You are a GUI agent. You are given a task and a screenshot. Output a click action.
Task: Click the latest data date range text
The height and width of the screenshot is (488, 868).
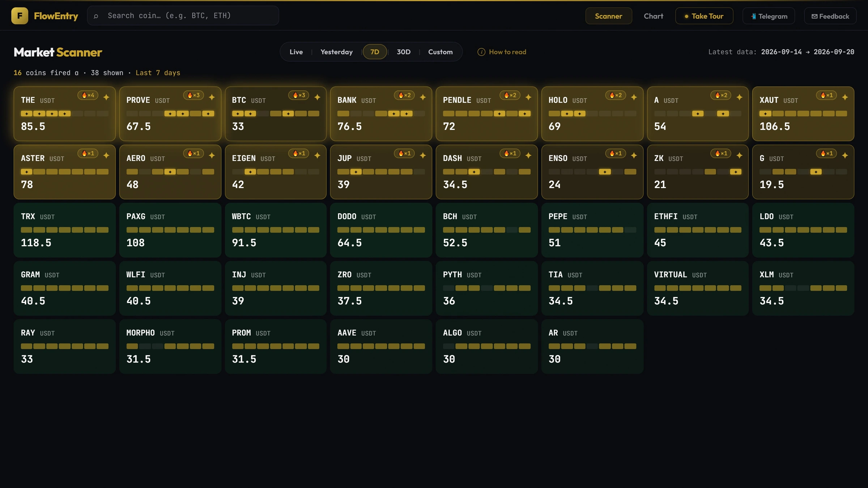pyautogui.click(x=808, y=52)
